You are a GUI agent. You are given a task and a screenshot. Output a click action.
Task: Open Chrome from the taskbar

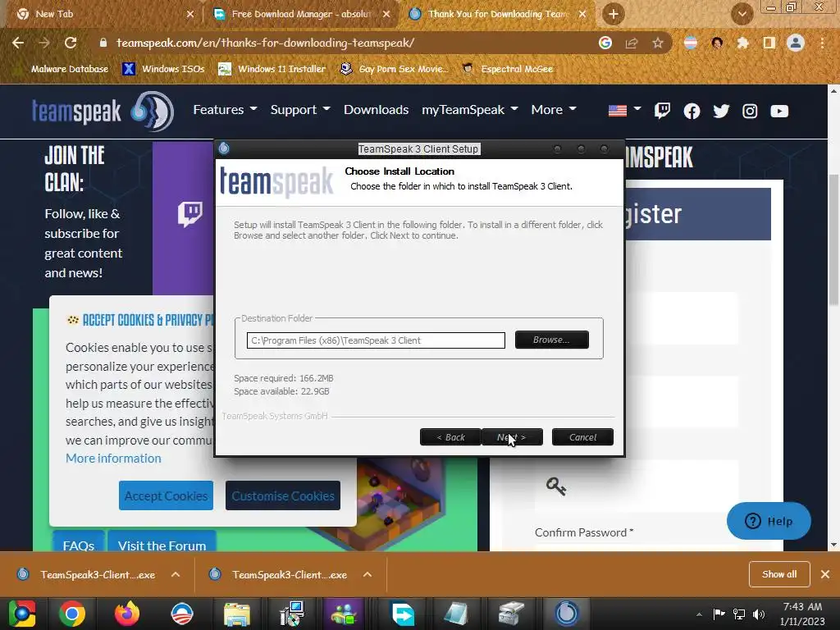click(72, 614)
